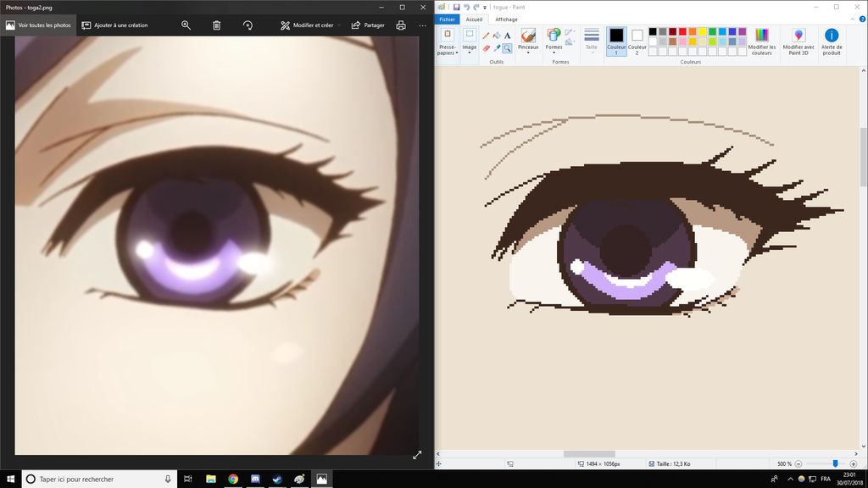
Task: Open the Presse-papiers dropdown
Action: tap(448, 42)
